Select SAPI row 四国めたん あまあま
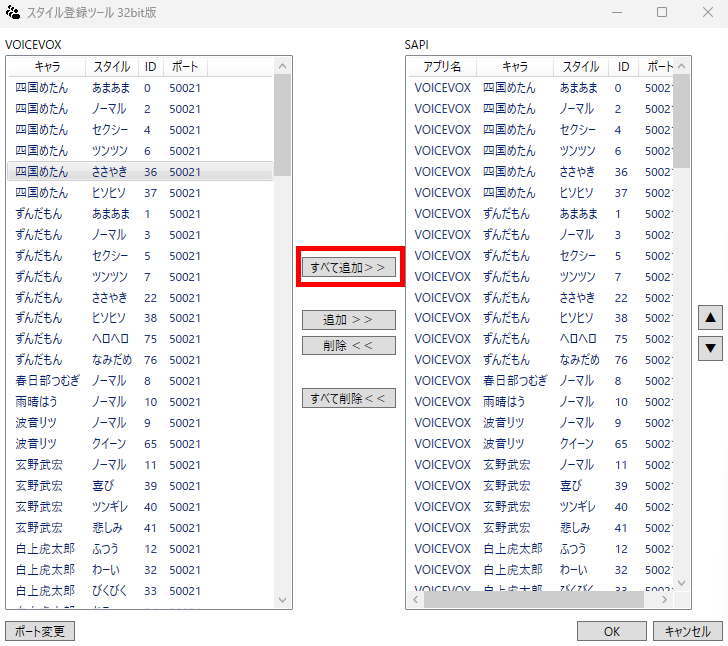The image size is (728, 646). point(540,88)
